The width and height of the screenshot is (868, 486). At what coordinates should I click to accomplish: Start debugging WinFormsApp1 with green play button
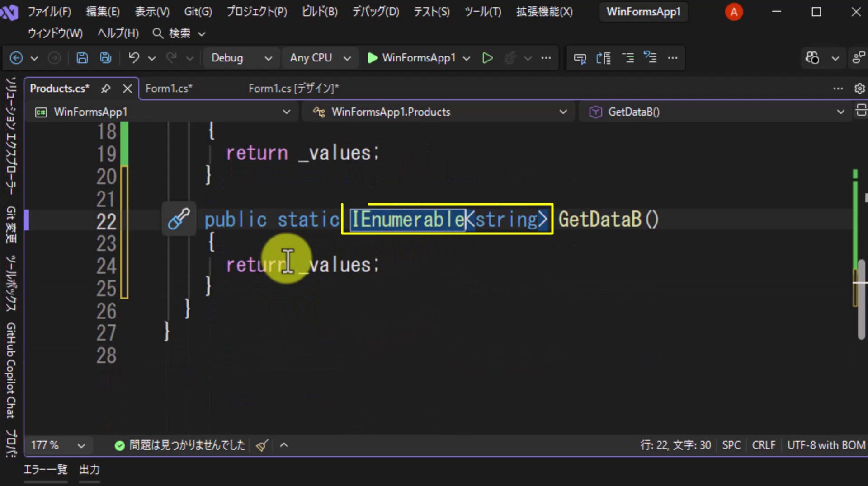373,58
